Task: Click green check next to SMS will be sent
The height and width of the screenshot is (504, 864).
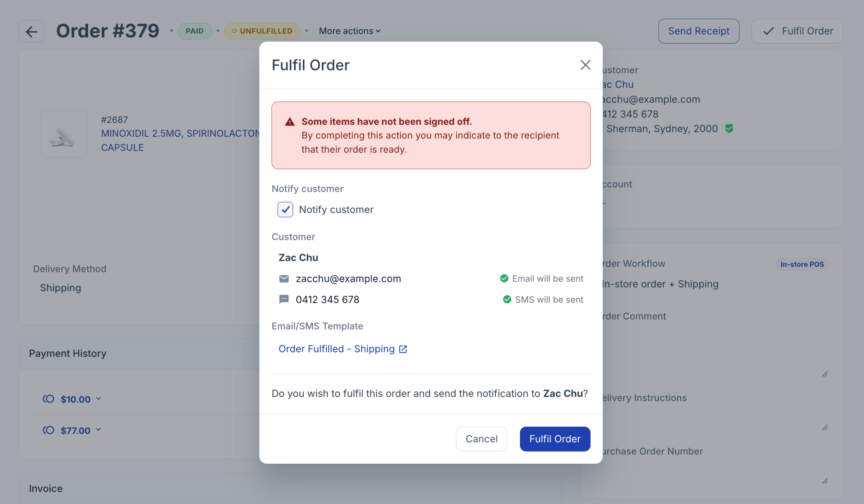Action: point(507,299)
